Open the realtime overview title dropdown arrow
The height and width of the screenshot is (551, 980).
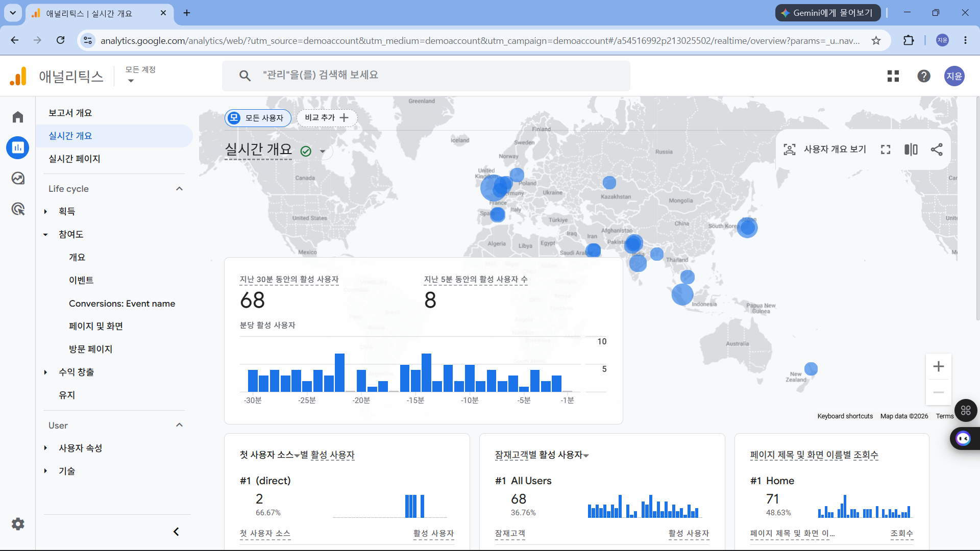click(323, 151)
